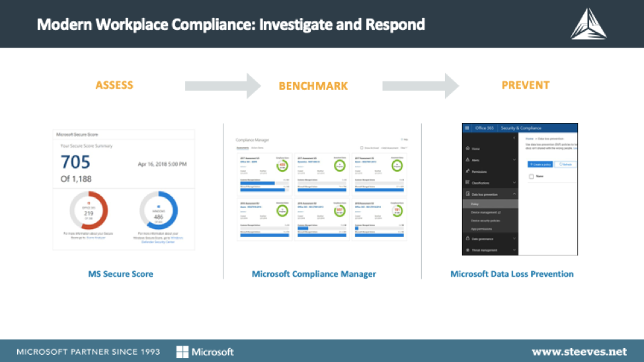Tick the Show Archived checkbox in Compliance Manager
Screen dimensions: 644x362
(362, 148)
